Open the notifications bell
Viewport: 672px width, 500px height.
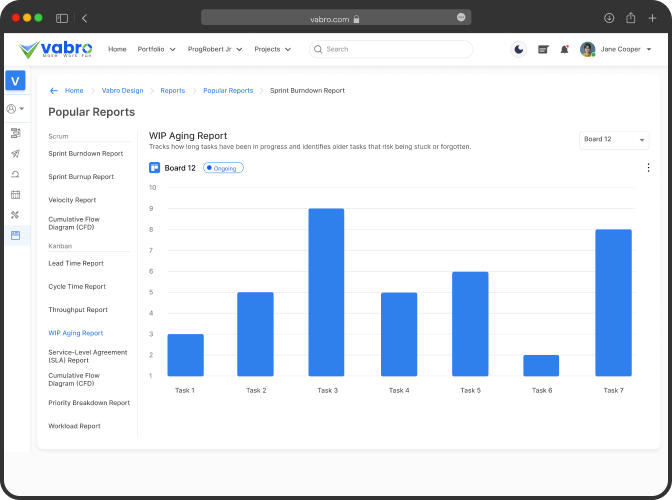pyautogui.click(x=564, y=49)
